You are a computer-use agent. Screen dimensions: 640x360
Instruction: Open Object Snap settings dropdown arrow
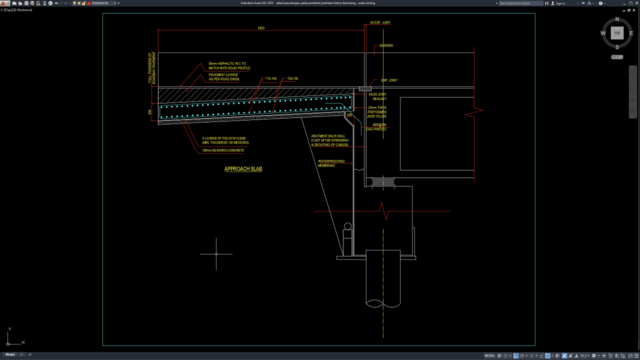[553, 356]
